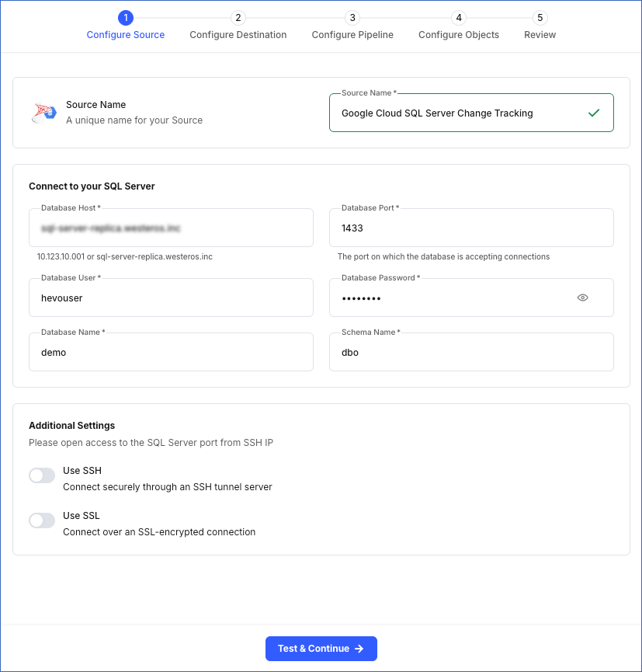Viewport: 642px width, 672px height.
Task: Switch to the Review step
Action: click(540, 35)
